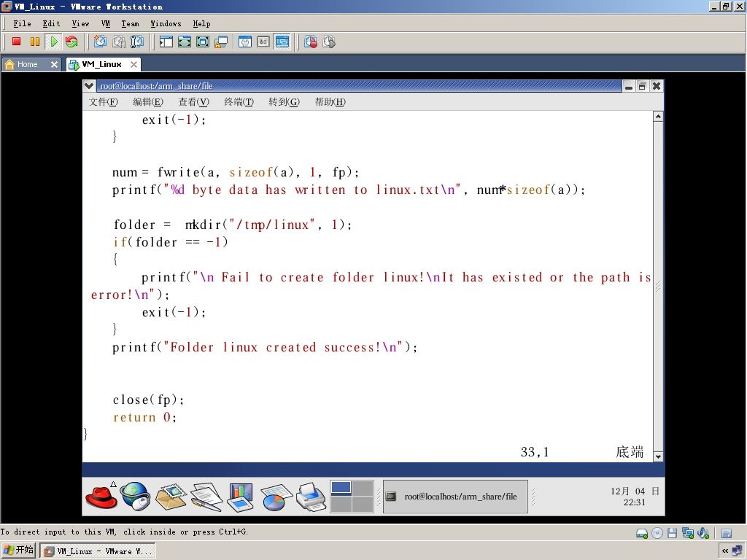Open the View menu in VMware
This screenshot has height=560, width=747.
(x=80, y=23)
